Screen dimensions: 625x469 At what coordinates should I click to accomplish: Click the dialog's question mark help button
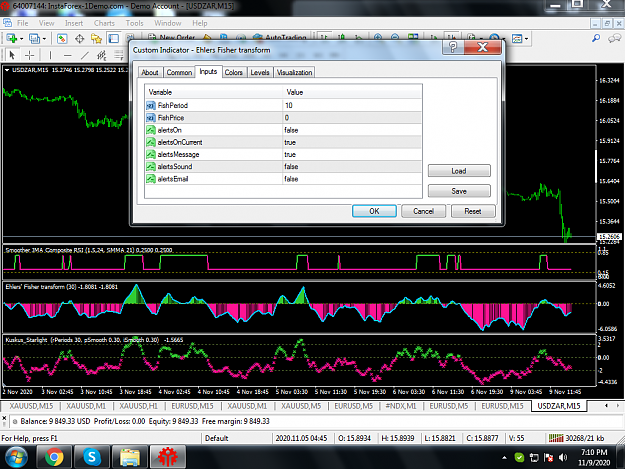[453, 47]
